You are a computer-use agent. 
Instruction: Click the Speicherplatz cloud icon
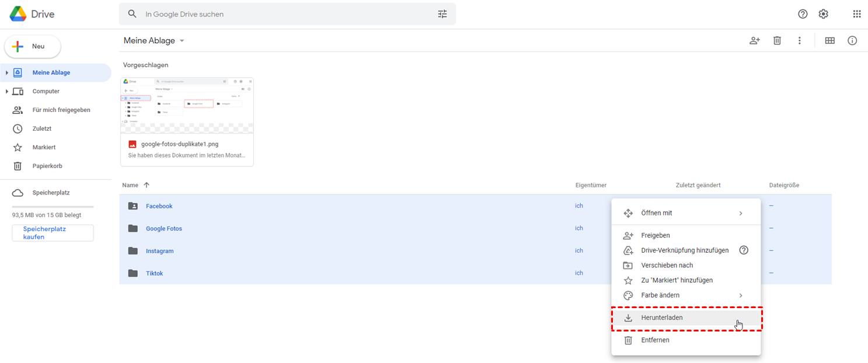click(18, 193)
